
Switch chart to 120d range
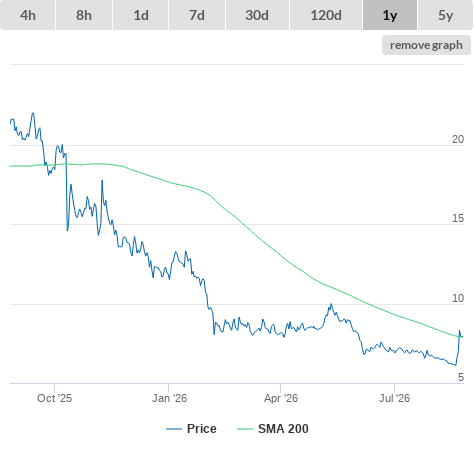[326, 15]
